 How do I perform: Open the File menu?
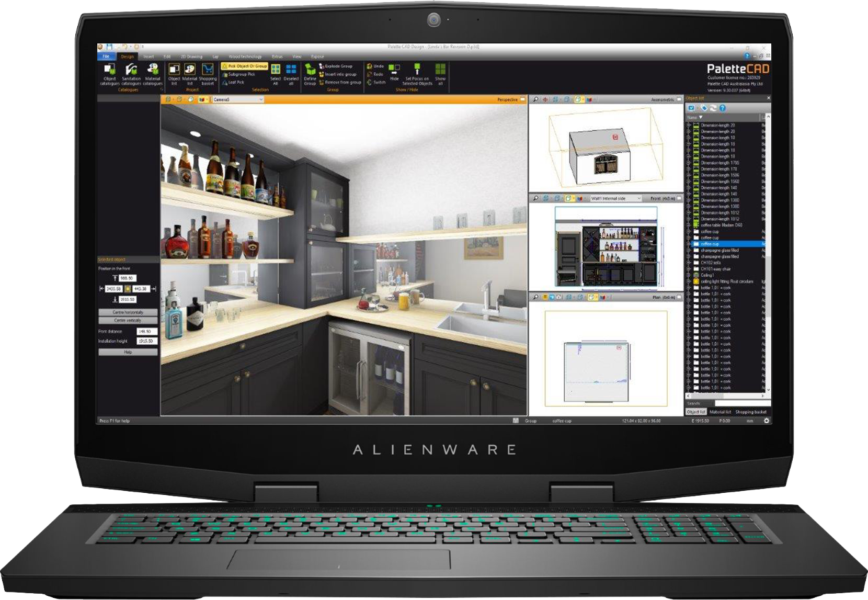coord(106,56)
